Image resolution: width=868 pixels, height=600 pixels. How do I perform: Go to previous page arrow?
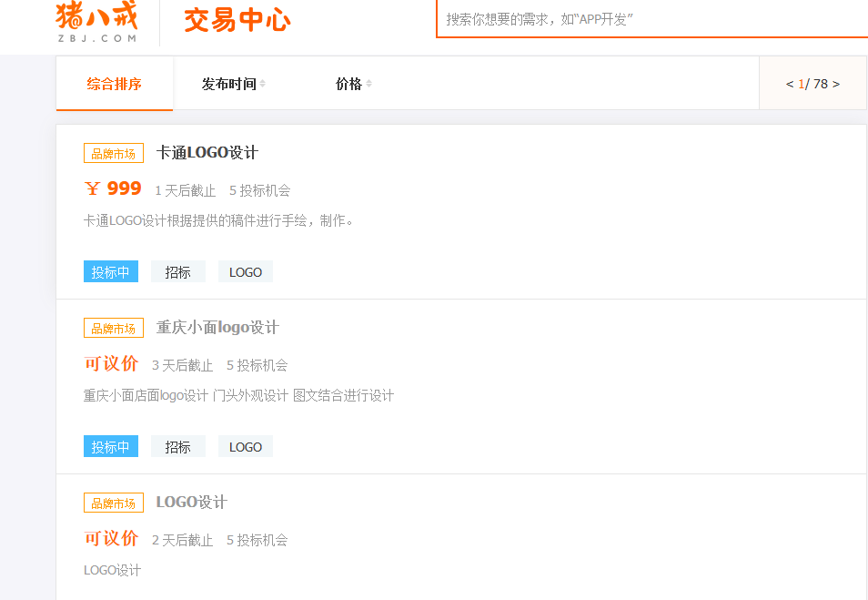(x=790, y=84)
